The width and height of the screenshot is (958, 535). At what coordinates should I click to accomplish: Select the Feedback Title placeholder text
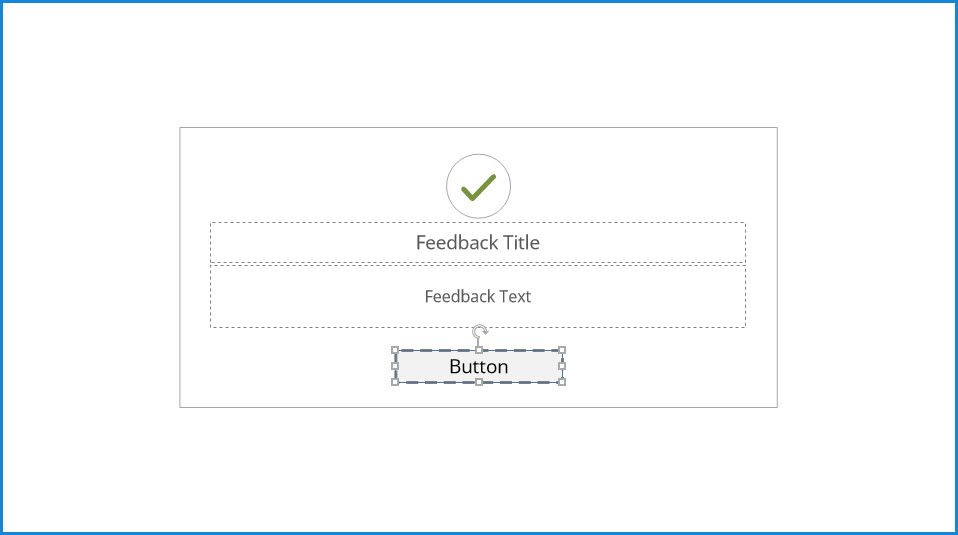(478, 243)
